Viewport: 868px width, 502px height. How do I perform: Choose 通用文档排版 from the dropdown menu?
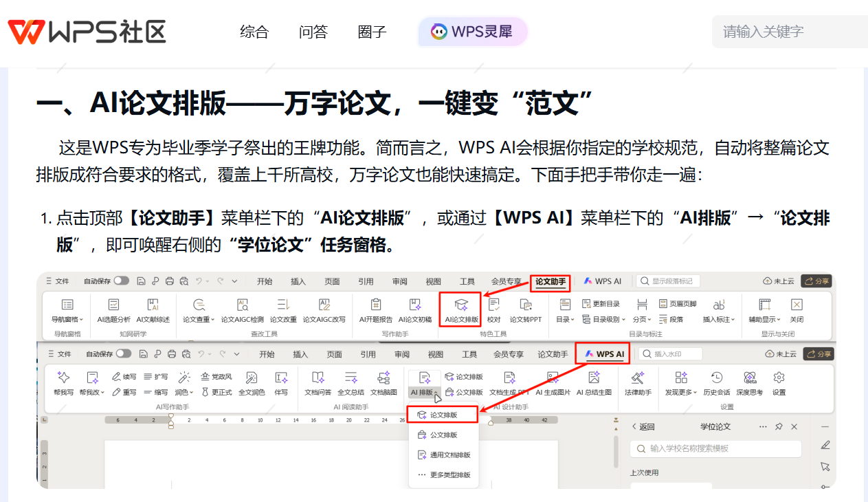point(443,455)
